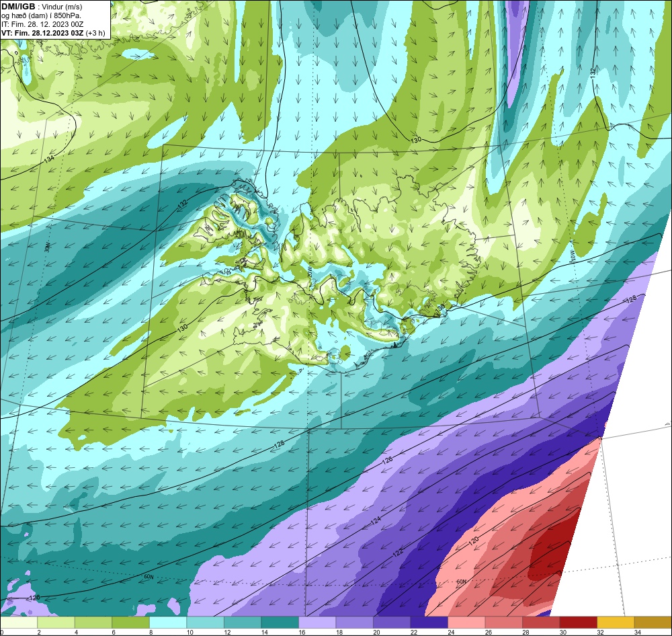672x636 pixels.
Task: Pick the purple legend swatch between 20 and 22
Action: (392, 623)
